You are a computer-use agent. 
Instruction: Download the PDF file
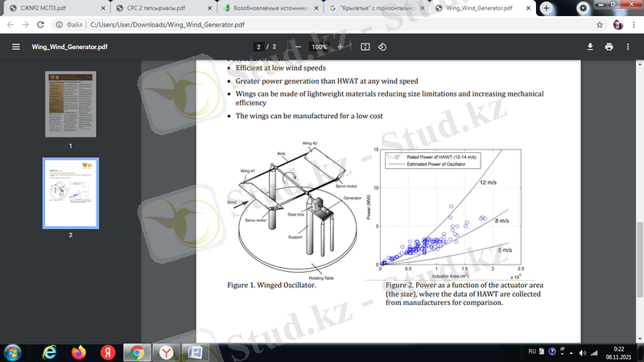tap(590, 47)
